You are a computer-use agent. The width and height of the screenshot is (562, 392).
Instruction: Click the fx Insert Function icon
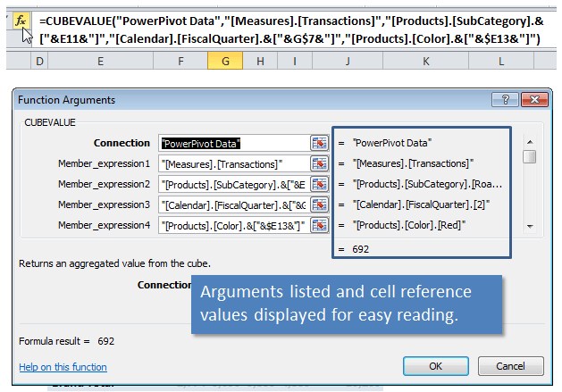click(21, 21)
